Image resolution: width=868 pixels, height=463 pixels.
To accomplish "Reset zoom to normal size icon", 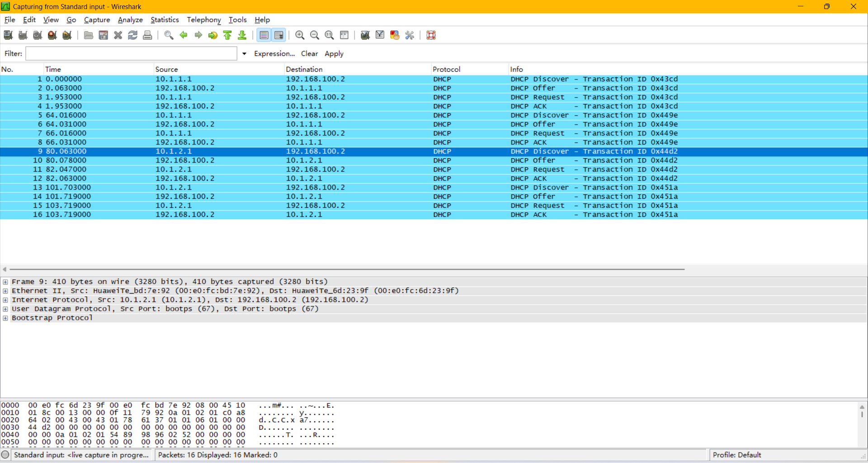I will tap(329, 35).
